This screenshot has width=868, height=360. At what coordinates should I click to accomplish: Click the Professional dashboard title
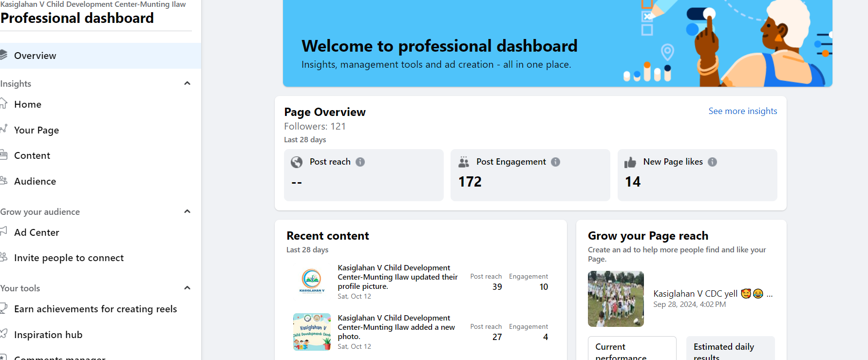pos(77,18)
